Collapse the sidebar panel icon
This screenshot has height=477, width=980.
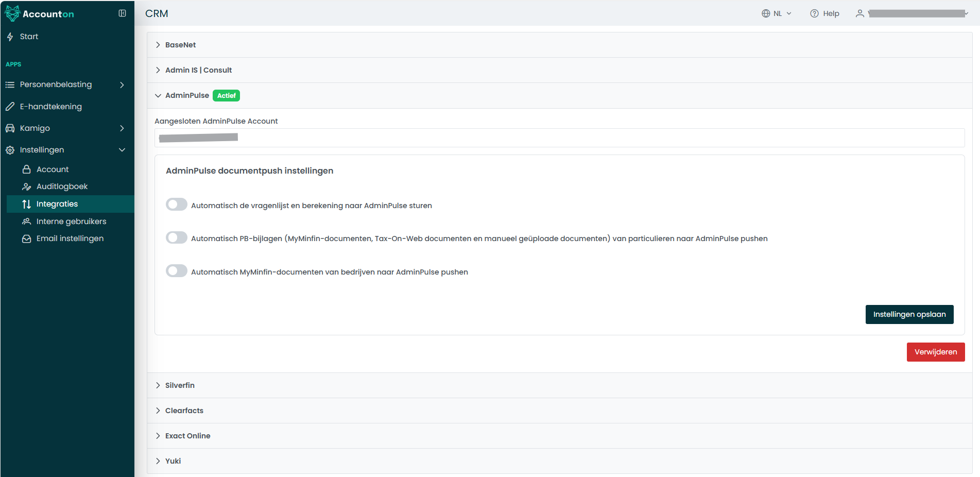122,13
